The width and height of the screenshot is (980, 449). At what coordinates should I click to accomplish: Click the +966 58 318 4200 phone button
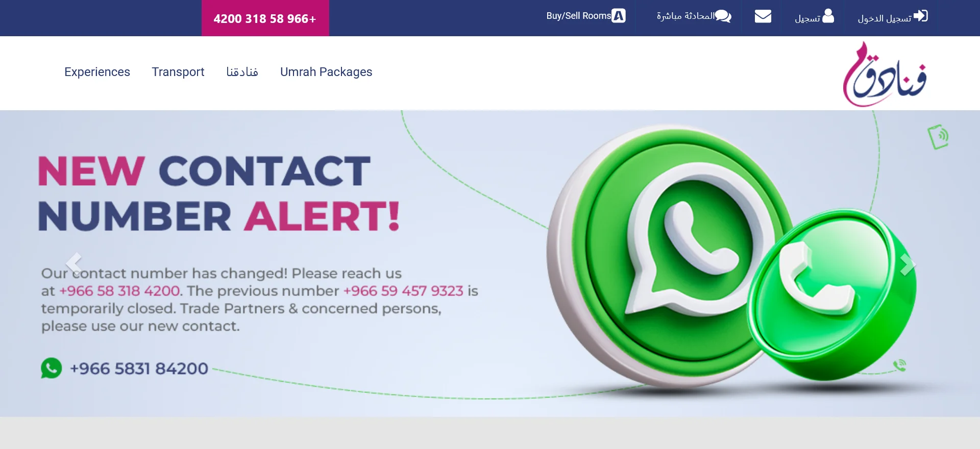pyautogui.click(x=265, y=18)
